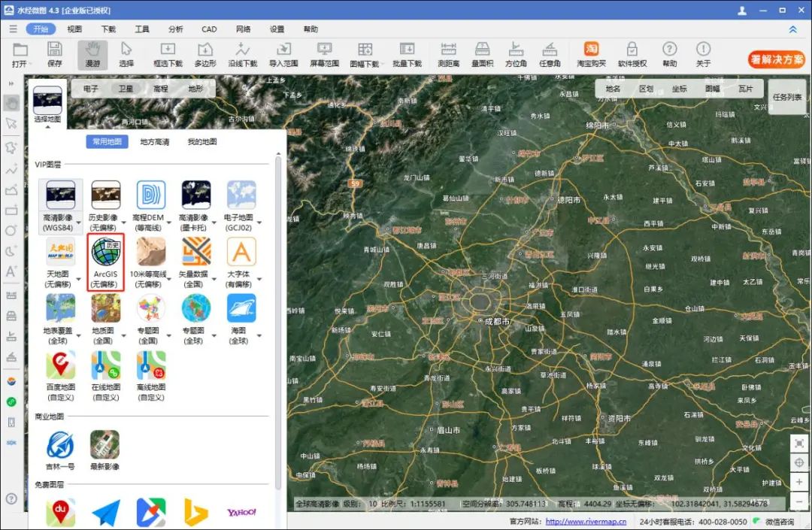
Task: Expand 专题图 (全国) dropdown arrow
Action: (x=169, y=336)
